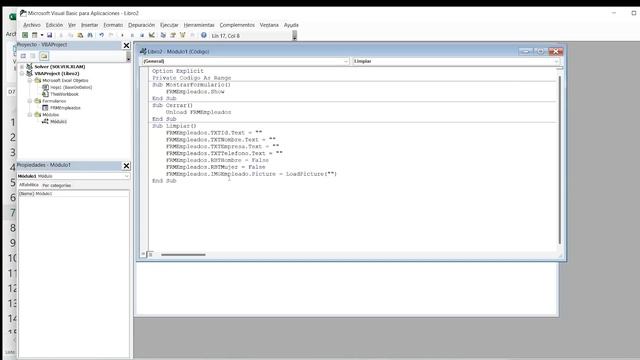The width and height of the screenshot is (640, 360).
Task: Collapse the Formularios folder
Action: point(30,101)
